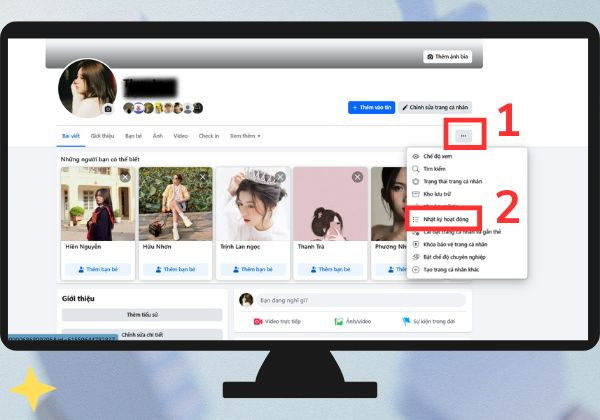Add Hữu Nhơn as a friend

[176, 269]
